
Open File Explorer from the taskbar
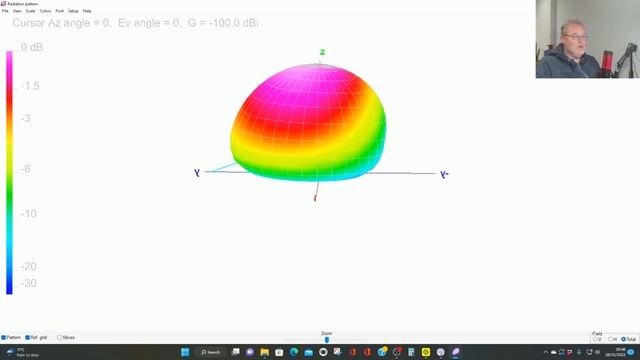(x=264, y=352)
